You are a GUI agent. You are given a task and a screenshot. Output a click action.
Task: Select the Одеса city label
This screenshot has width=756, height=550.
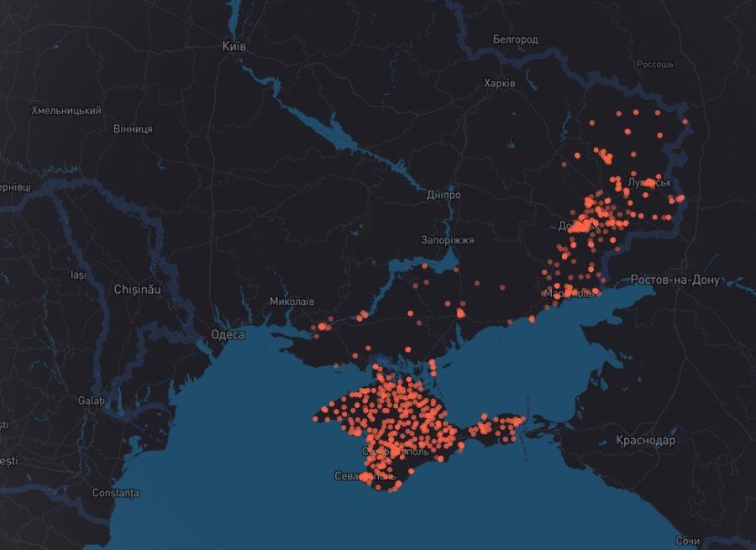[x=228, y=335]
